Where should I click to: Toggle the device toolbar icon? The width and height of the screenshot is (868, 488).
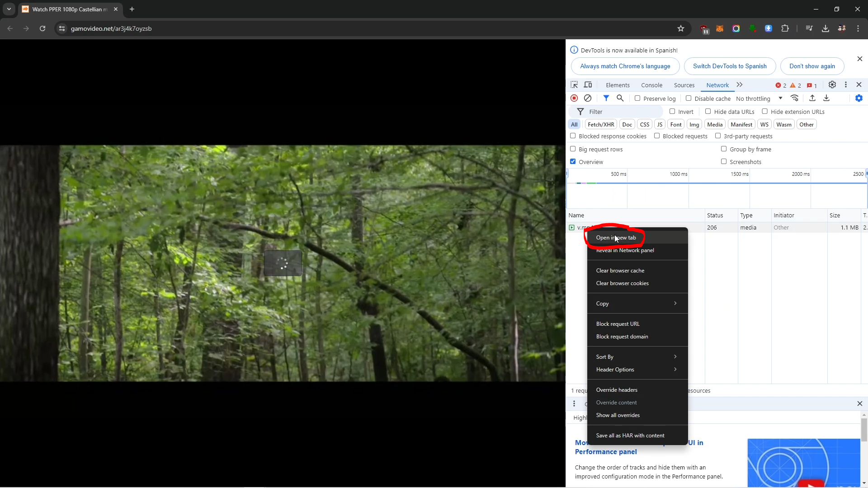(x=588, y=85)
